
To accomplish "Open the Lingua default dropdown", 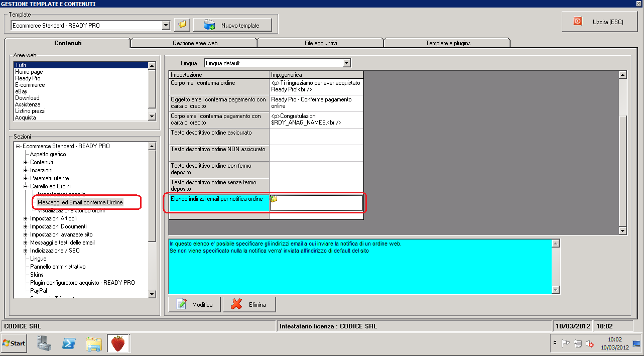I will pyautogui.click(x=346, y=63).
